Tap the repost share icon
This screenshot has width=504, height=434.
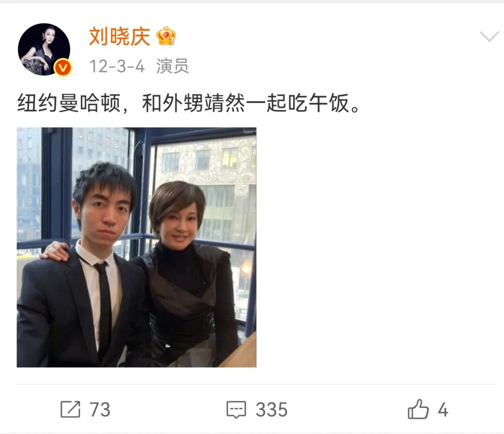[70, 409]
